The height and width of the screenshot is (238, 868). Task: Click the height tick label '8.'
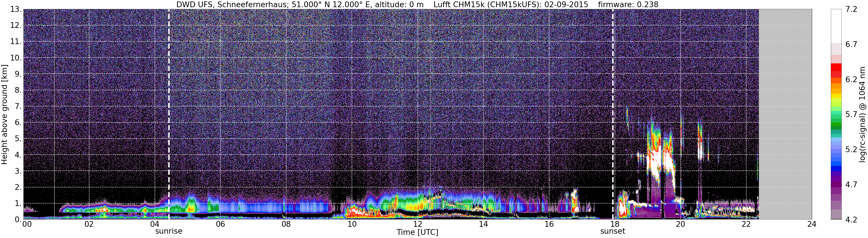coord(18,90)
